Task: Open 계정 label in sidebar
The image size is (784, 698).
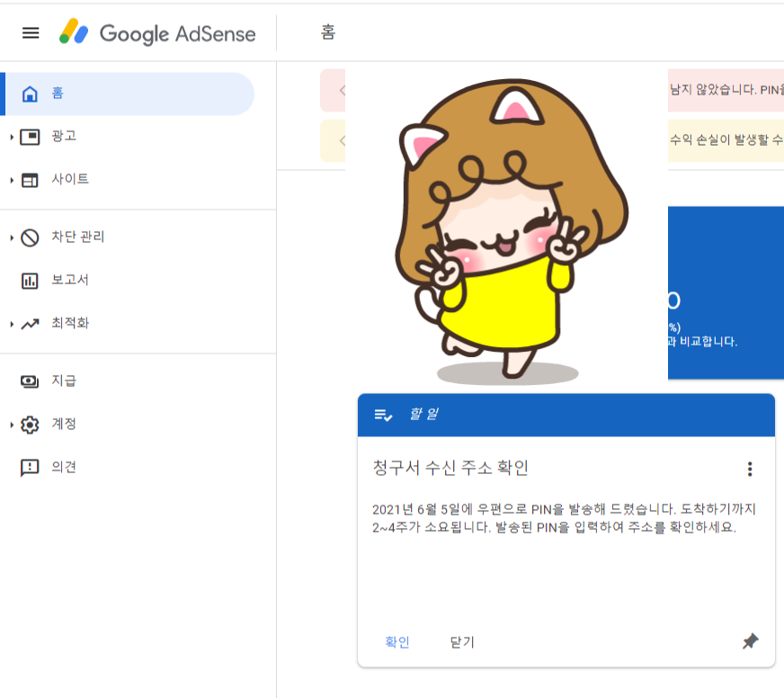Action: coord(64,424)
